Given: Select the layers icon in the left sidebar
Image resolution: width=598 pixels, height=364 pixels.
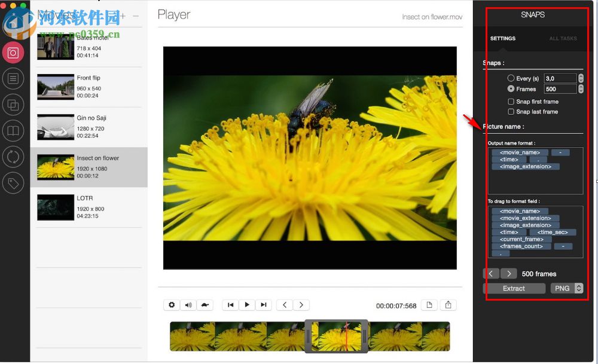Looking at the screenshot, I should [x=13, y=105].
